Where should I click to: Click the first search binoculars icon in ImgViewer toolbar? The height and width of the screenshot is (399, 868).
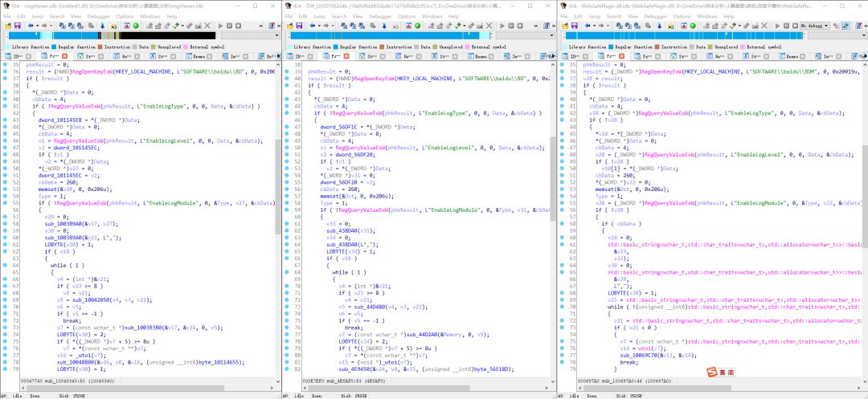tap(62, 26)
